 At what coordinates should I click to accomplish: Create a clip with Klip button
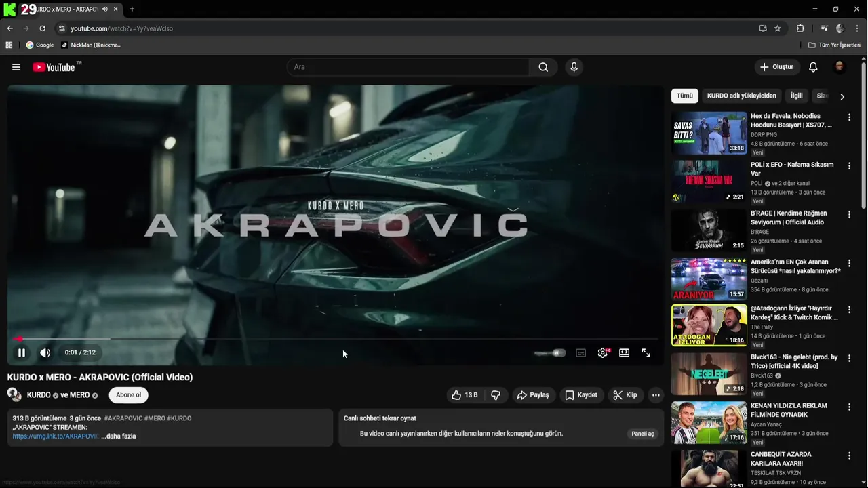point(625,394)
